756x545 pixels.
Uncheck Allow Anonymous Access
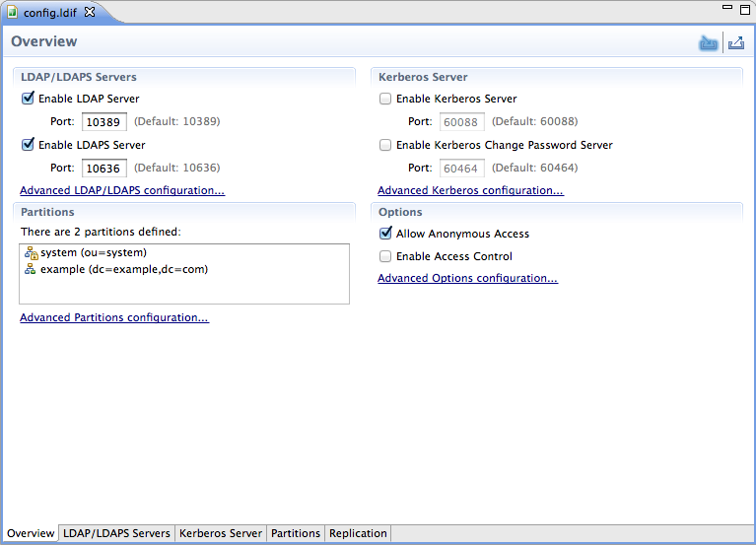tap(385, 234)
